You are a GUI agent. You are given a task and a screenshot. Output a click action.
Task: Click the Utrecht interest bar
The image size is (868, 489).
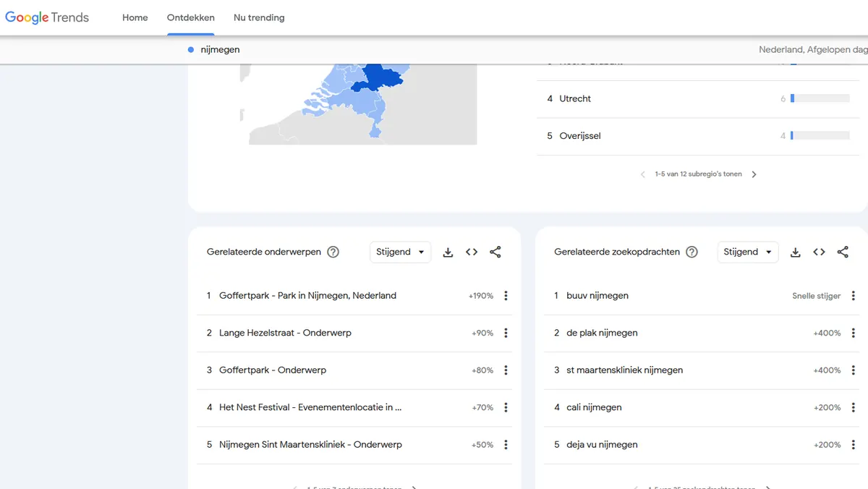pos(820,99)
